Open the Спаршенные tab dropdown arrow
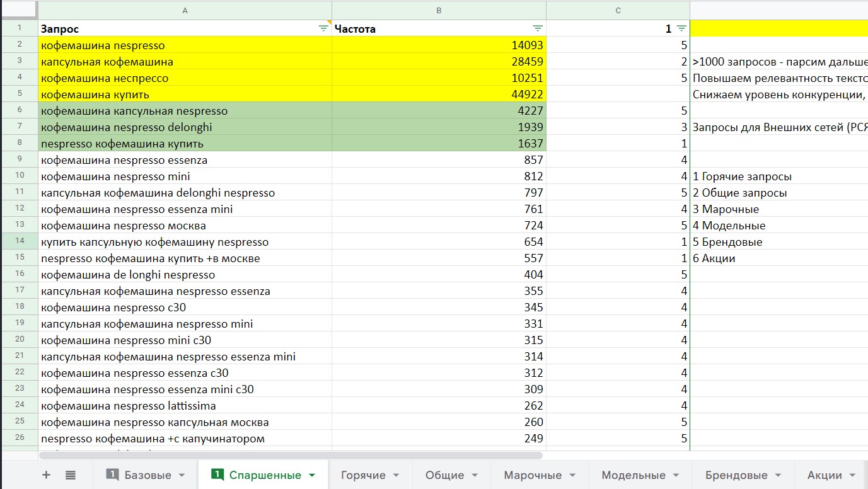868x489 pixels. tap(312, 475)
